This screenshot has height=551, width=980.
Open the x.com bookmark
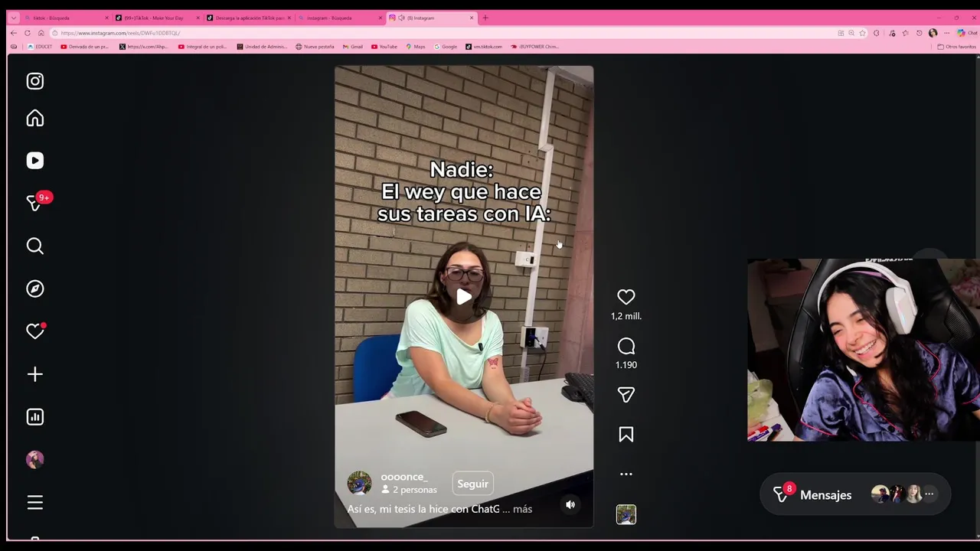143,47
